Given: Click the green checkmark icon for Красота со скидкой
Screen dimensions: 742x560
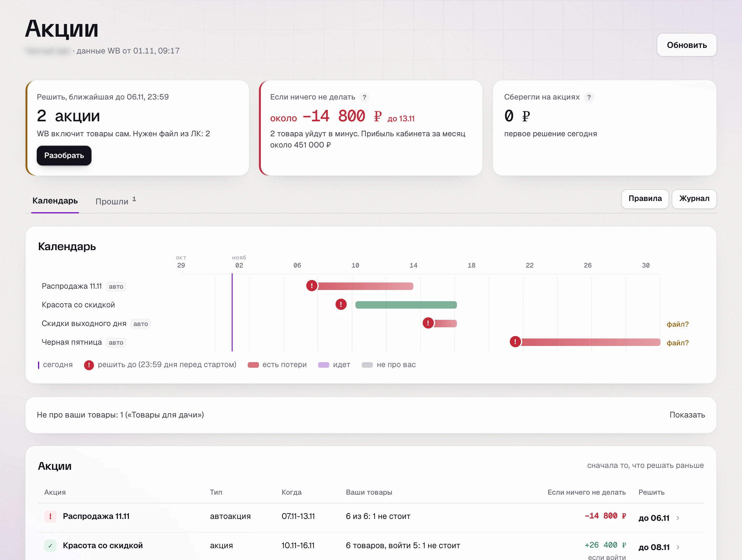Looking at the screenshot, I should 50,546.
